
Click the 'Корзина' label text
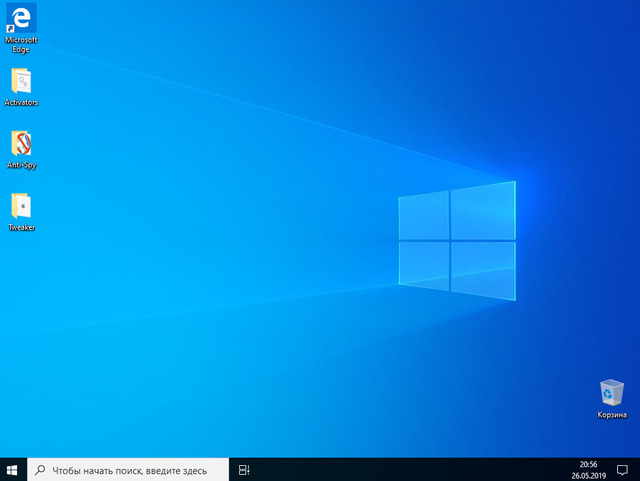click(611, 415)
